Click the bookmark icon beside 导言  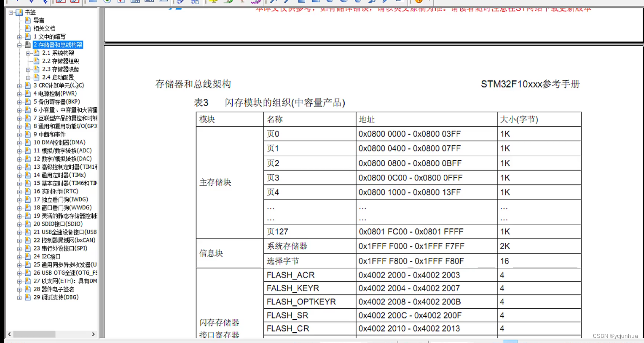(28, 20)
